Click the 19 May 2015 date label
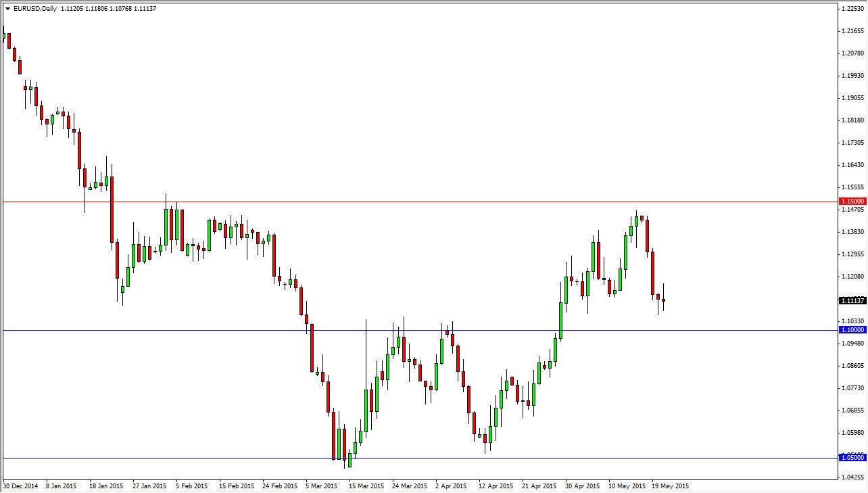The image size is (868, 493). (670, 486)
